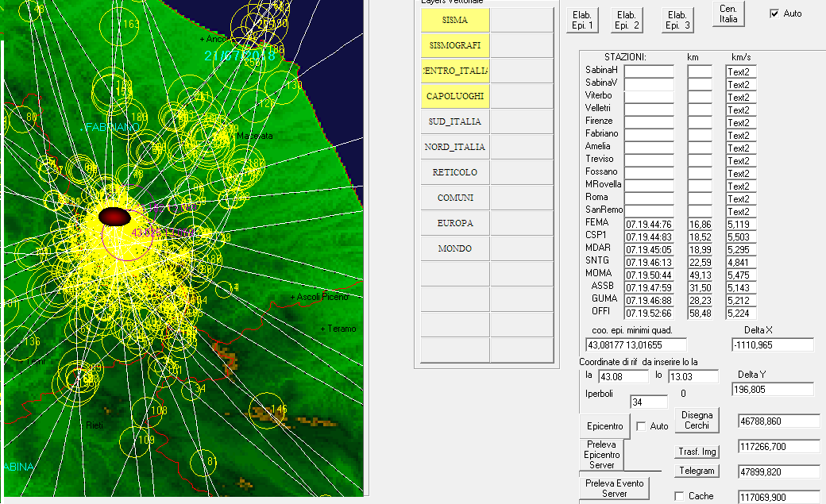Viewport: 826px width, 504px height.
Task: Click the FEMA time field 07.19.44:76
Action: pos(649,225)
